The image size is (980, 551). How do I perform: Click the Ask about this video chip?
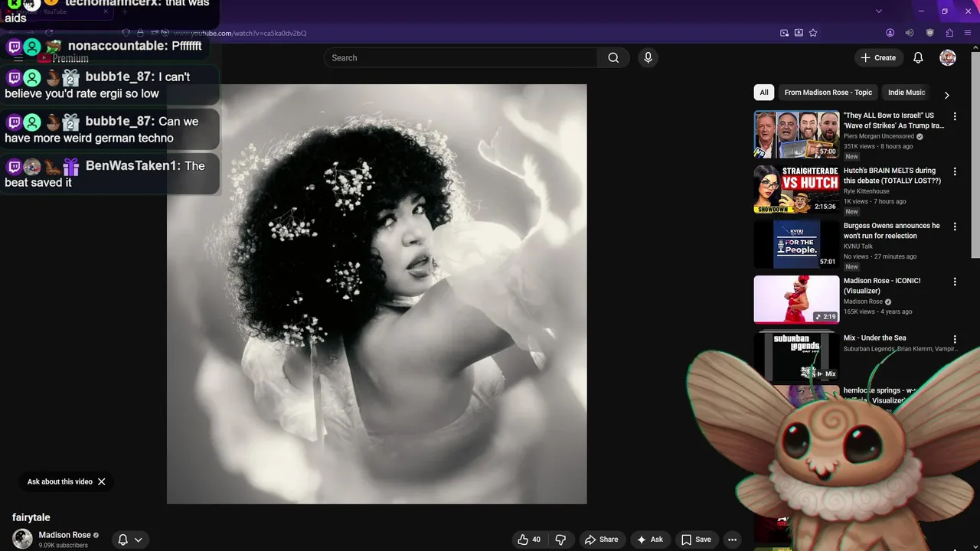[60, 481]
